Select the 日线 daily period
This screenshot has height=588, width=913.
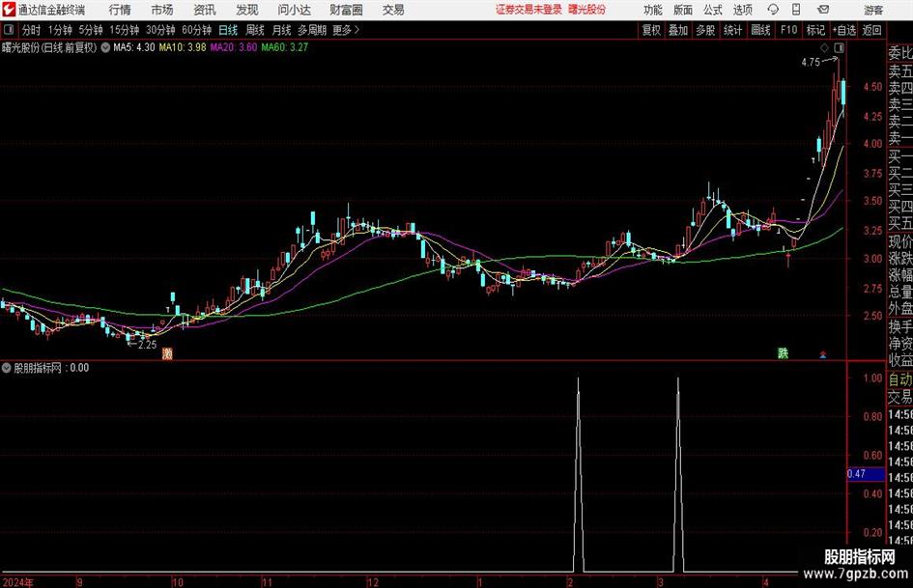pos(228,30)
